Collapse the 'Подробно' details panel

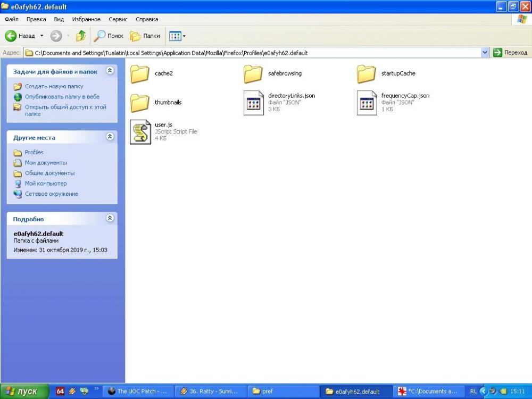[110, 219]
